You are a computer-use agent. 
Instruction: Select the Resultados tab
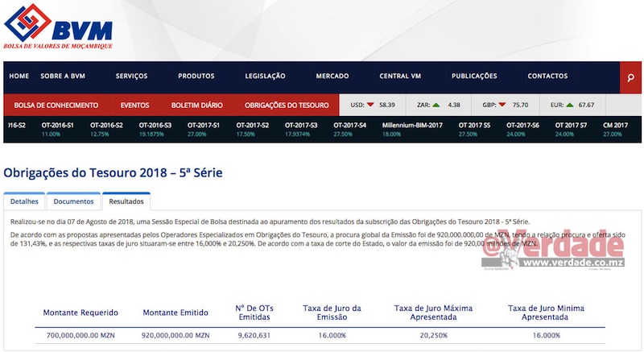(126, 202)
